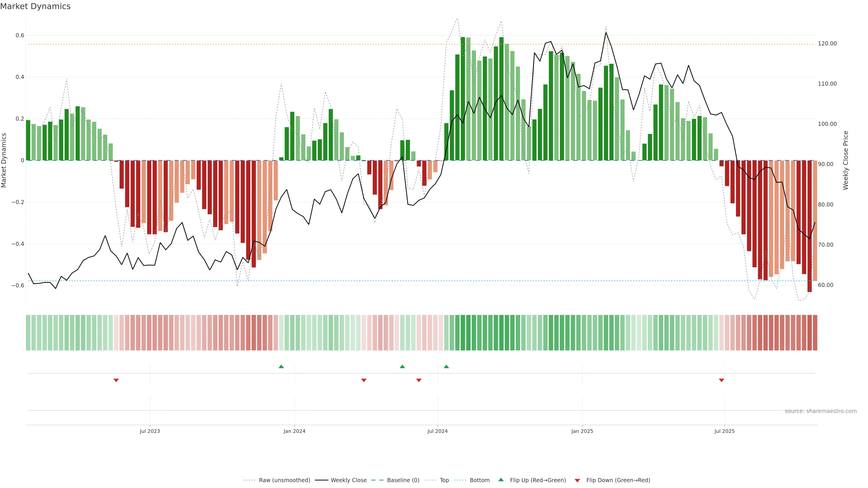This screenshot has height=488, width=868.
Task: Click the red Flip Down triangle closest before Jul 2024
Action: coord(418,380)
